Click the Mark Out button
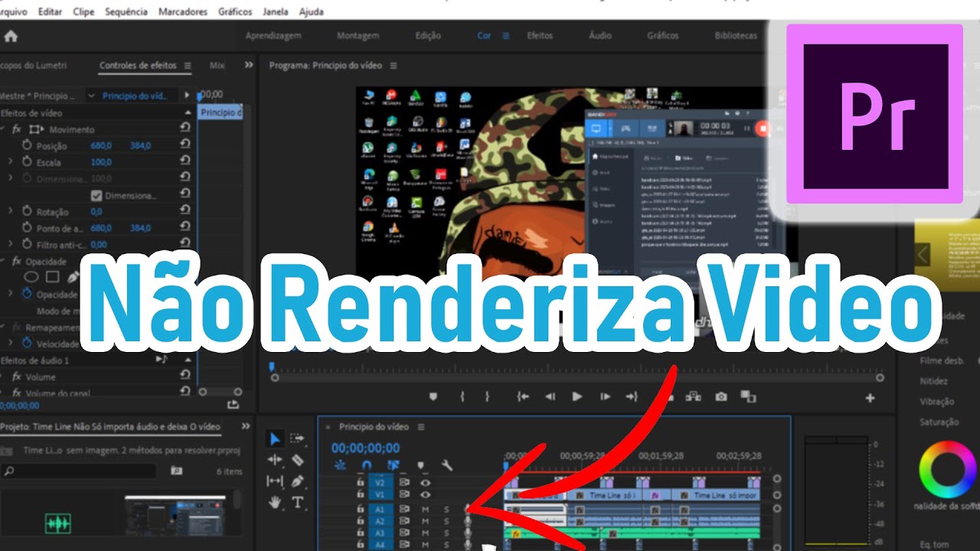 [487, 396]
